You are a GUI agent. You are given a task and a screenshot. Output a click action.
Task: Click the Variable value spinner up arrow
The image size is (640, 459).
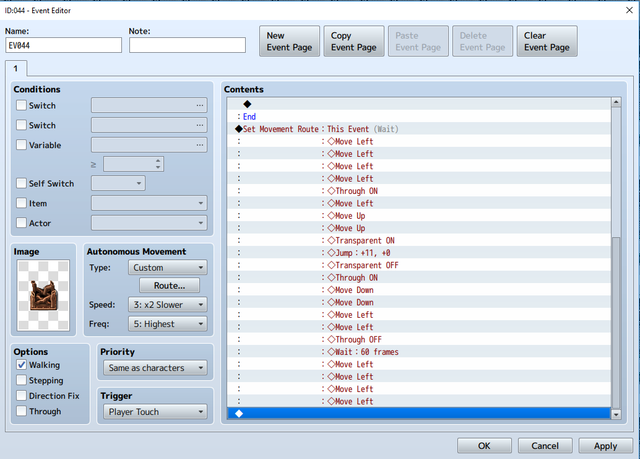tap(158, 161)
